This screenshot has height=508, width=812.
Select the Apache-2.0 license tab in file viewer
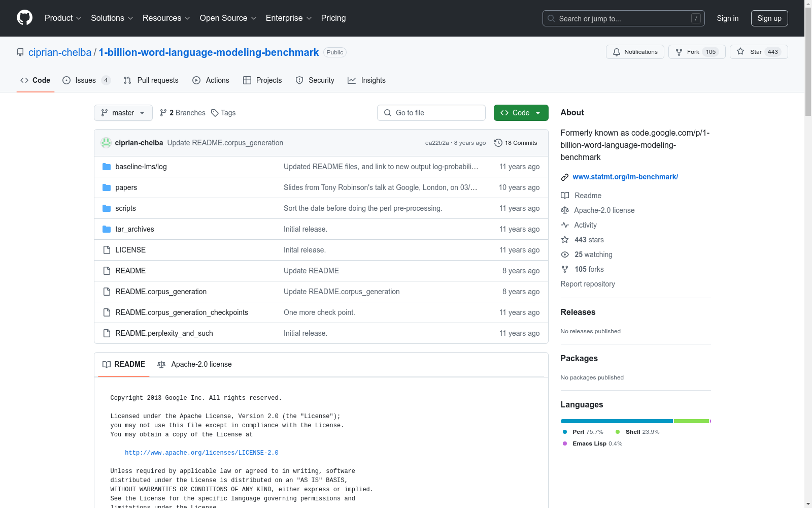(x=194, y=364)
